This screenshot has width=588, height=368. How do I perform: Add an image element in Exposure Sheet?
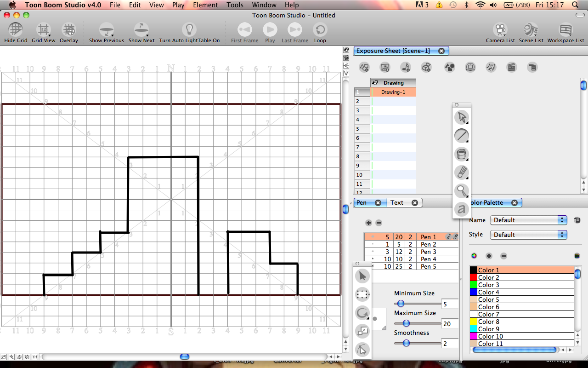click(385, 67)
